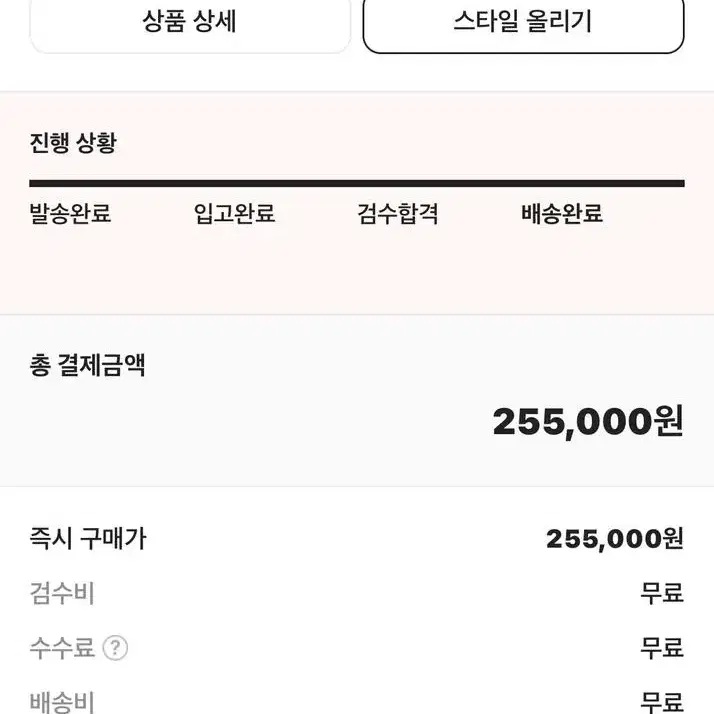The width and height of the screenshot is (714, 714).
Task: Click the 무료 value for 수수료
Action: coord(662,648)
